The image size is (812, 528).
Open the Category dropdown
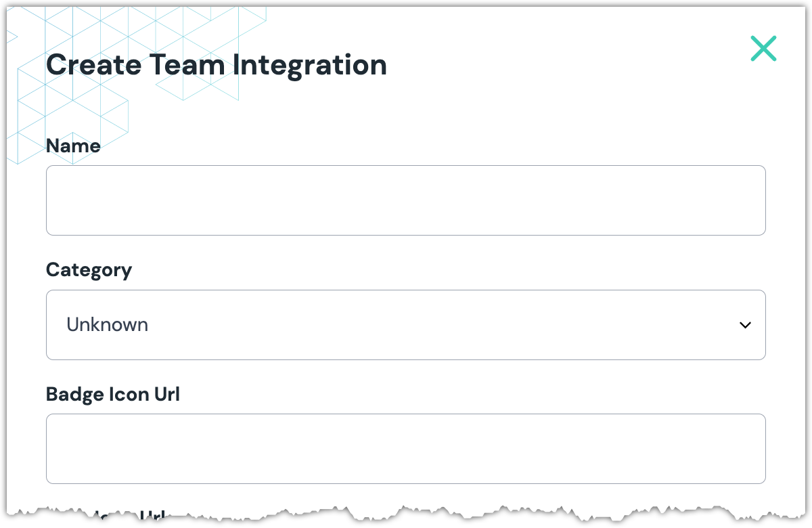coord(405,325)
